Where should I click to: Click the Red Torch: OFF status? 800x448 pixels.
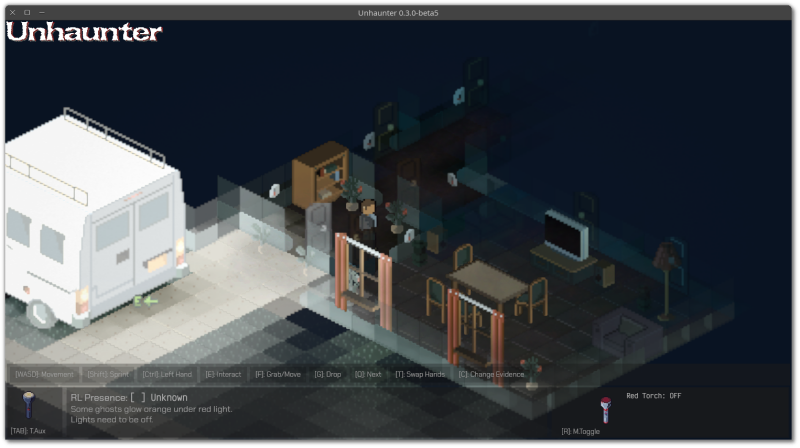pyautogui.click(x=654, y=396)
